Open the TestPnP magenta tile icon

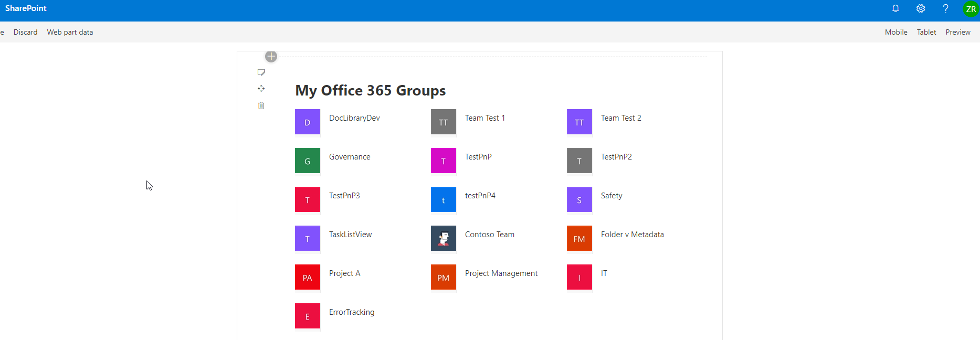pyautogui.click(x=444, y=161)
